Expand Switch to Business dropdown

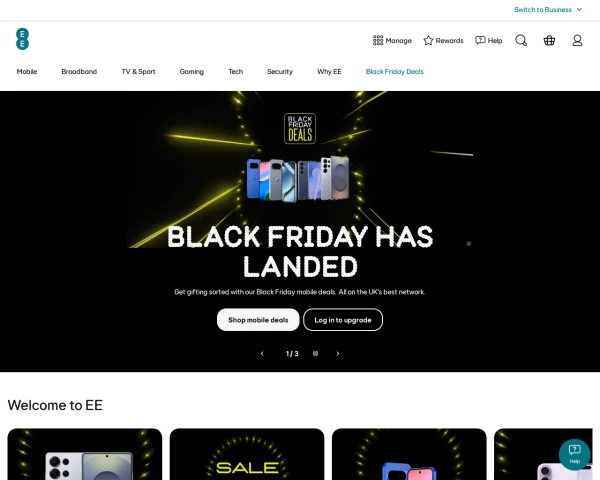pyautogui.click(x=548, y=10)
